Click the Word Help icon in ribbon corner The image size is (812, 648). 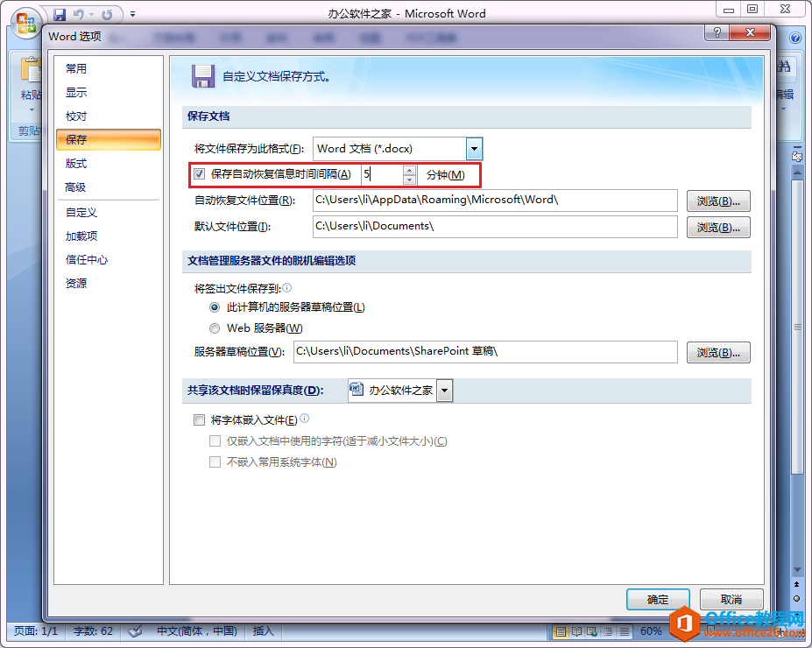pyautogui.click(x=794, y=38)
